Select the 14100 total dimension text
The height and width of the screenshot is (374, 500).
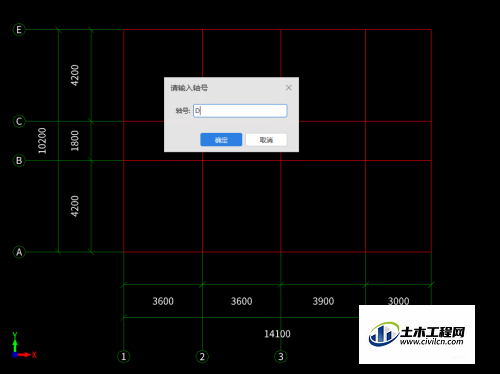[277, 334]
